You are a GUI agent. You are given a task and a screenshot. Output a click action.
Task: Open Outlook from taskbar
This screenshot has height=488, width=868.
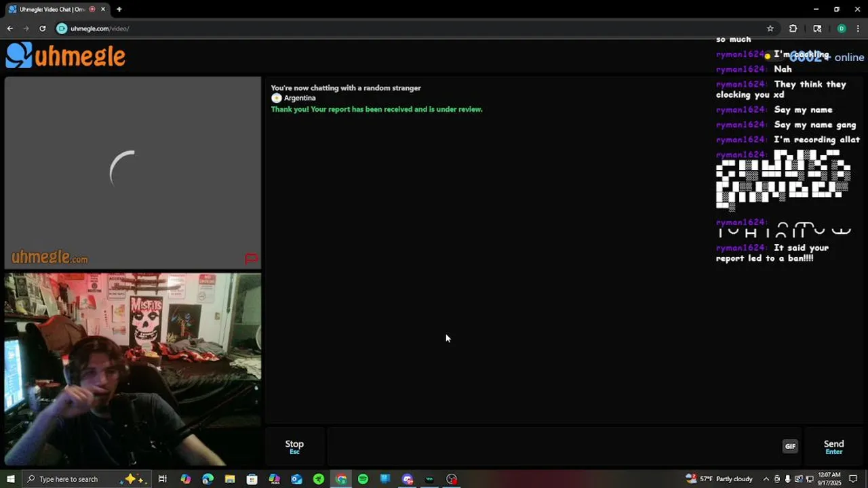click(296, 479)
